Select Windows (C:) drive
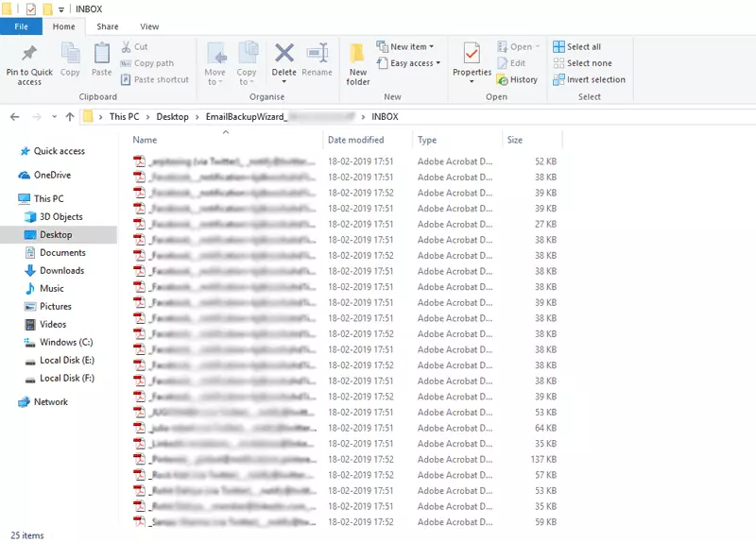The image size is (756, 542). pyautogui.click(x=59, y=342)
